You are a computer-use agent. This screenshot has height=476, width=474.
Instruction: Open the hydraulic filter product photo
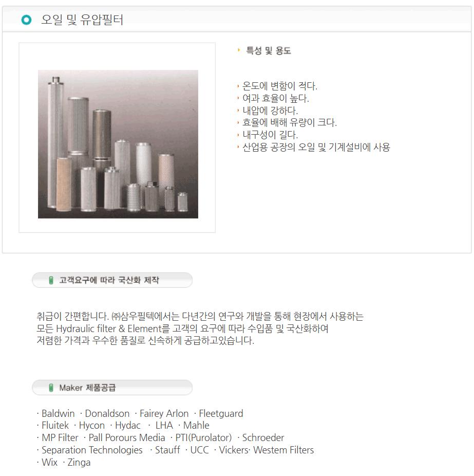click(x=118, y=144)
